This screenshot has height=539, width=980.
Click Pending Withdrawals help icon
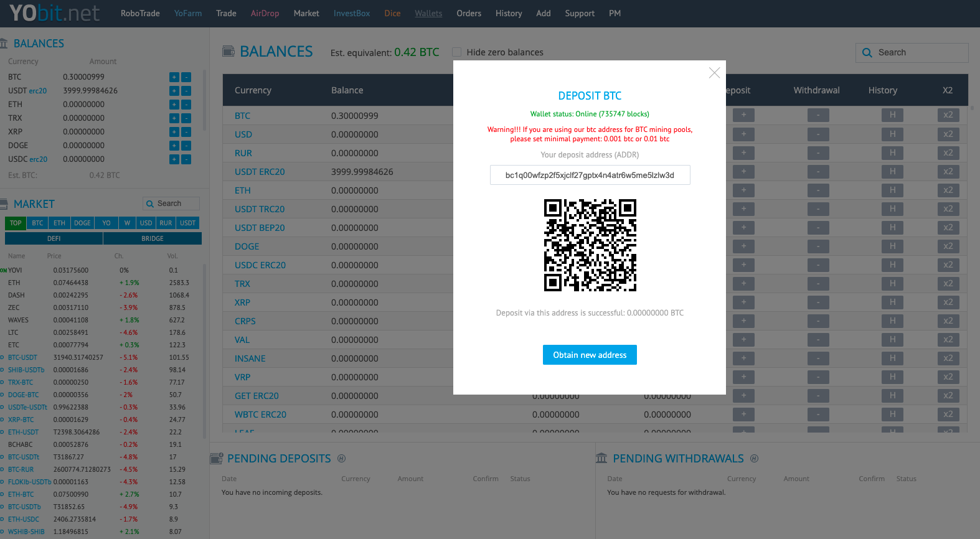754,459
